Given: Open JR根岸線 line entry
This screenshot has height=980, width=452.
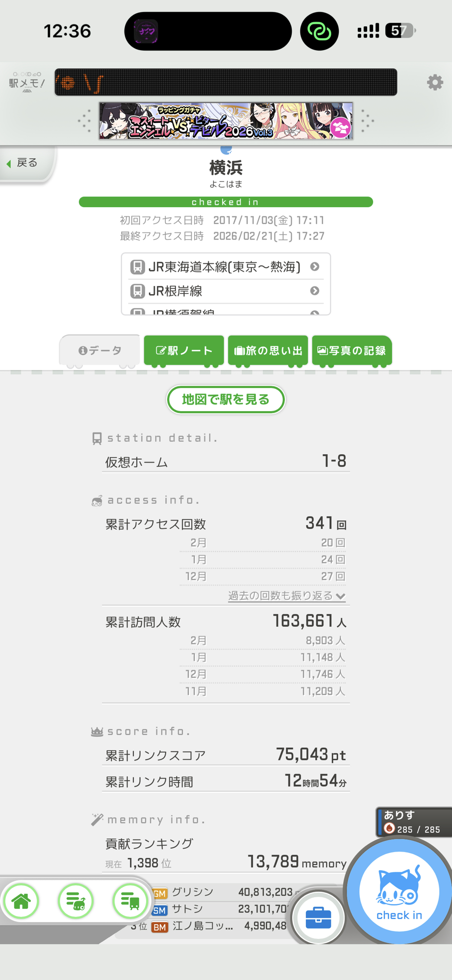Looking at the screenshot, I should click(226, 291).
